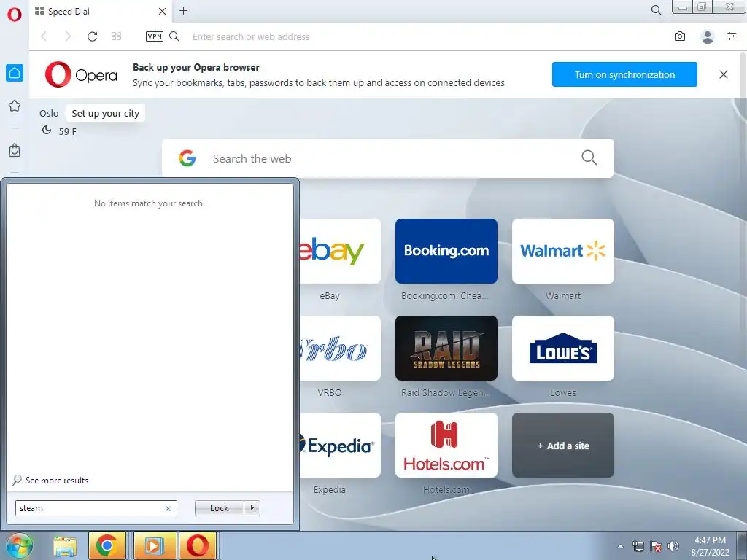
Task: Open the Opera main menu logo
Action: 15,14
